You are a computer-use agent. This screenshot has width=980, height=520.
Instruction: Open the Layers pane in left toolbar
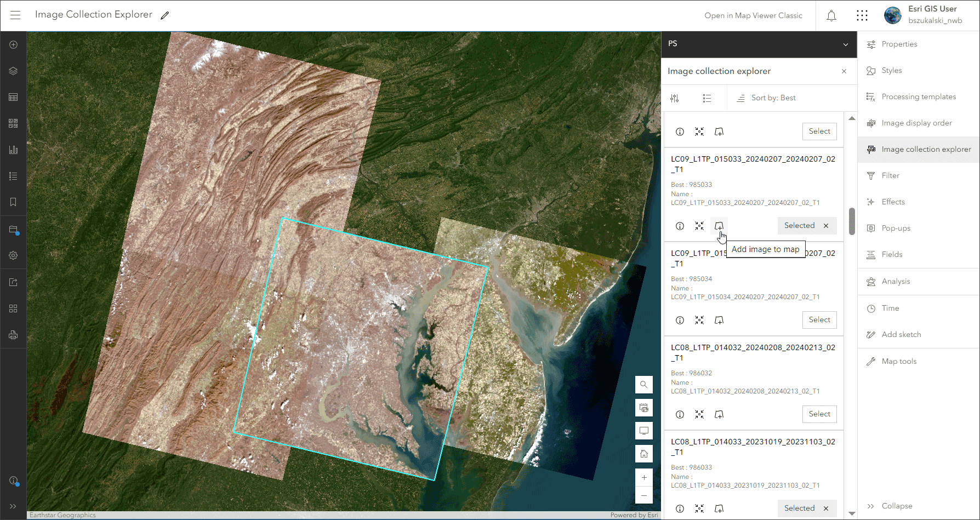pyautogui.click(x=14, y=71)
